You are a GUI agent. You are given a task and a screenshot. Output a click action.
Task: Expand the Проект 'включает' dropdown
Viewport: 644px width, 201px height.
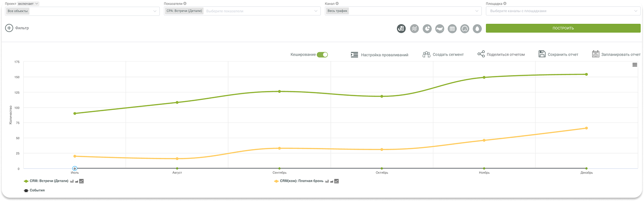(x=31, y=4)
